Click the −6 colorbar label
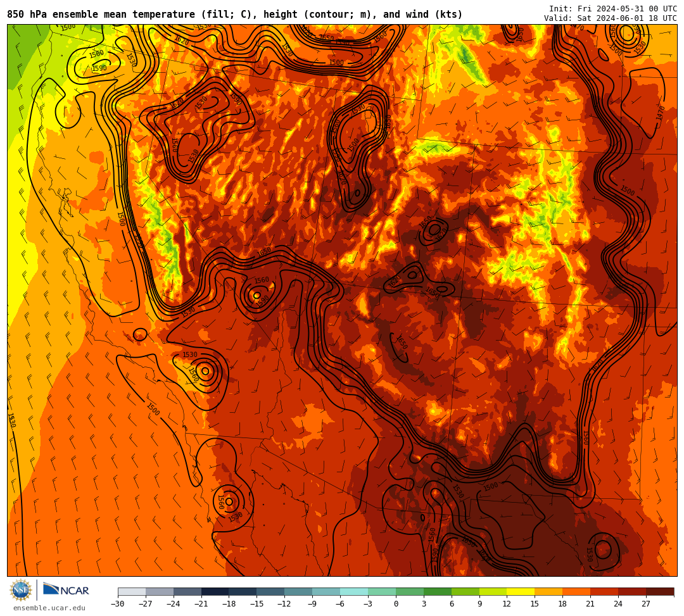Viewport: 684px width, 616px height. point(340,604)
